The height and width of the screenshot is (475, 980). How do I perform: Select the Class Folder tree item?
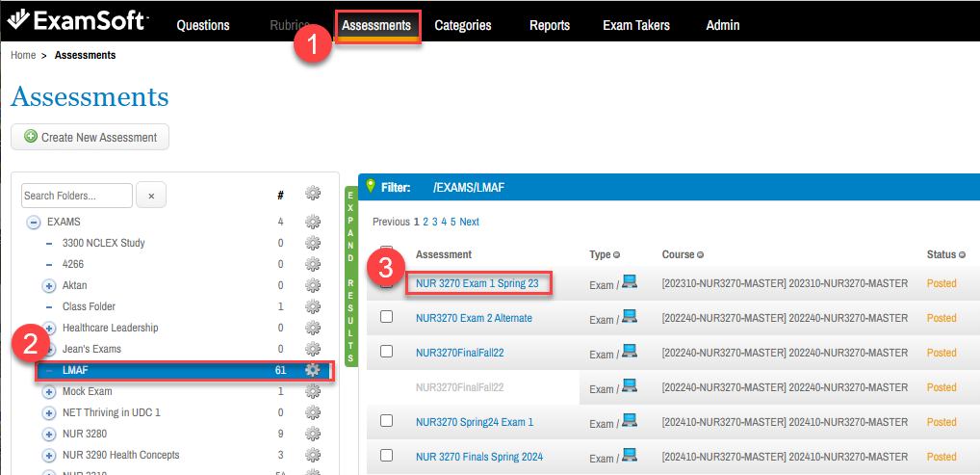89,306
